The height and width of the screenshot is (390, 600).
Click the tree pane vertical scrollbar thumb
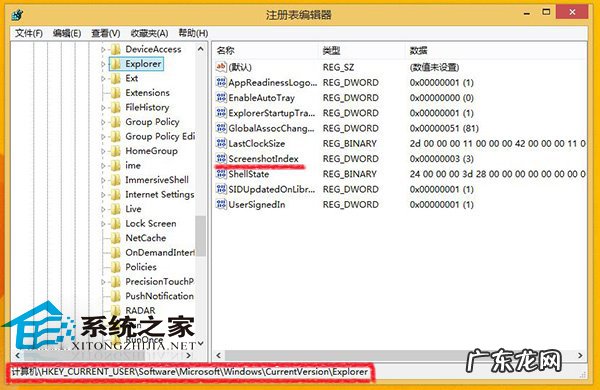pyautogui.click(x=201, y=236)
